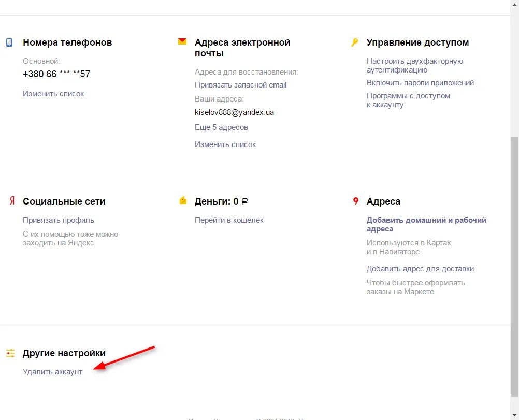Click the phone icon beside Номера телефонов
The width and height of the screenshot is (519, 420).
pos(9,42)
